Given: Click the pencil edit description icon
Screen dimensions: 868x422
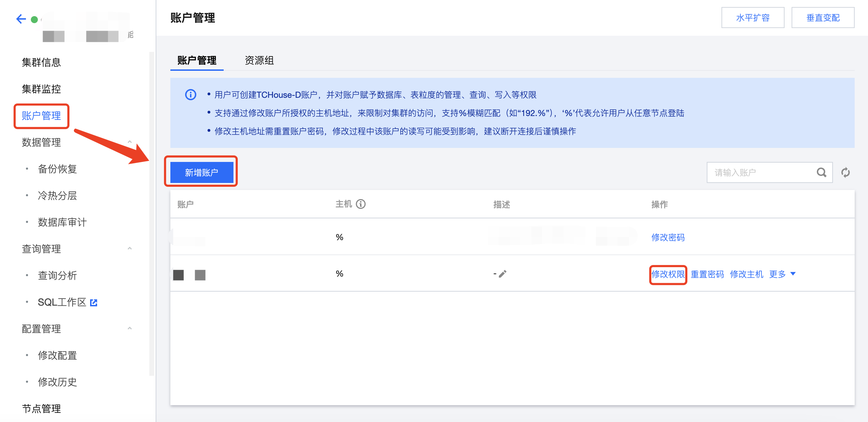Looking at the screenshot, I should 503,274.
